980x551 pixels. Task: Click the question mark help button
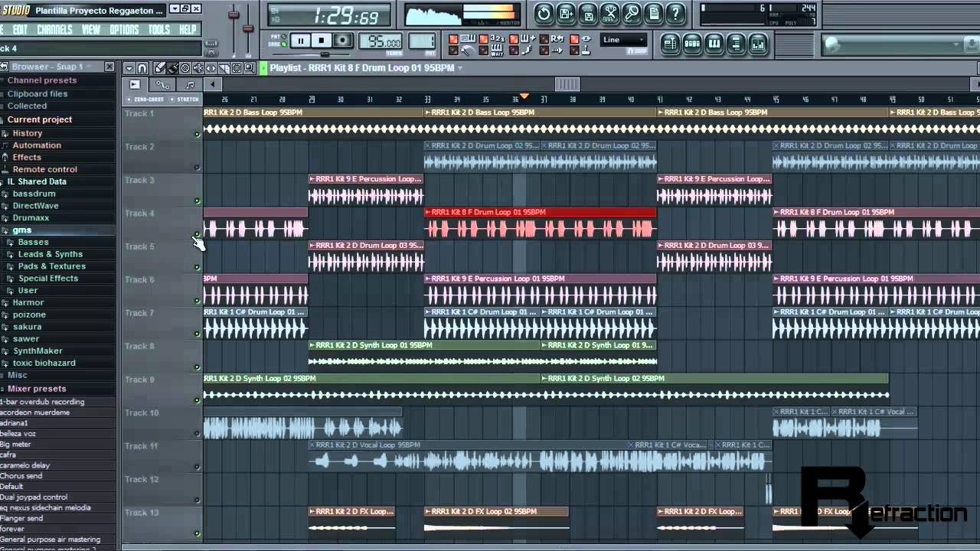click(675, 13)
